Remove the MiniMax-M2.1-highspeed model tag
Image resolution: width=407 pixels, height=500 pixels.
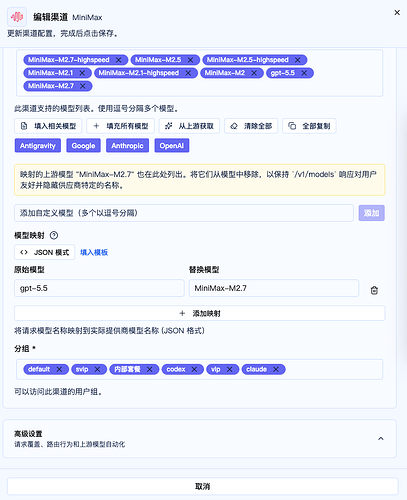click(x=188, y=73)
